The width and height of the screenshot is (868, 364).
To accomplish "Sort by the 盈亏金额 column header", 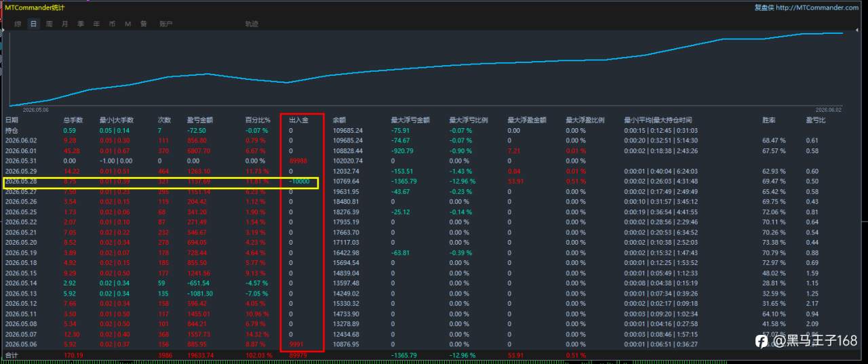I will pyautogui.click(x=200, y=120).
